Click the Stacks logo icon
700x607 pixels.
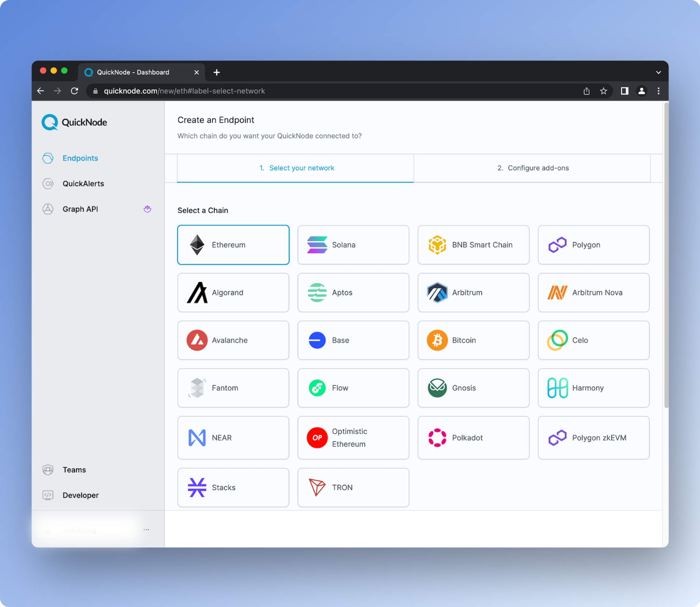click(197, 488)
